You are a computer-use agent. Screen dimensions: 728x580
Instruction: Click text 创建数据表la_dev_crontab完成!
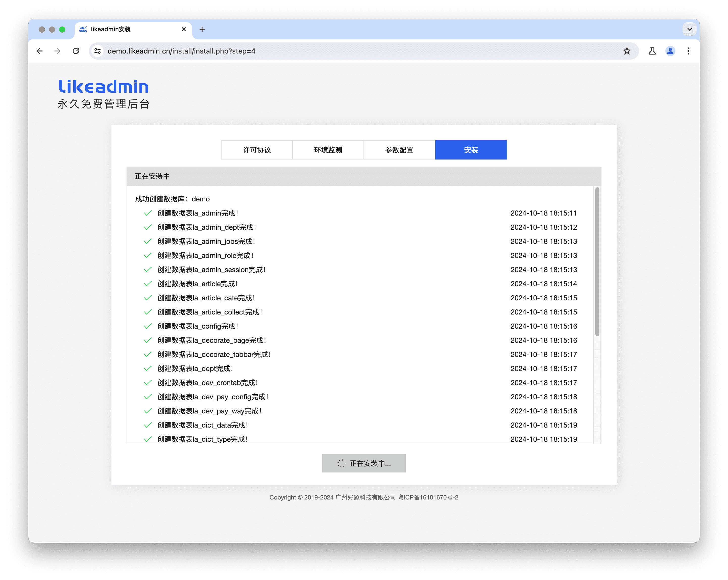tap(208, 383)
